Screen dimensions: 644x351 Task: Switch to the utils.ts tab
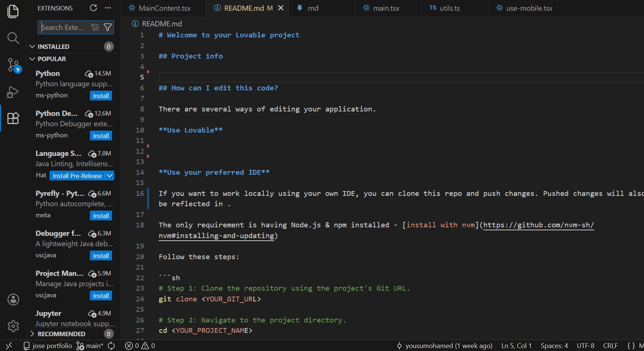click(x=449, y=8)
